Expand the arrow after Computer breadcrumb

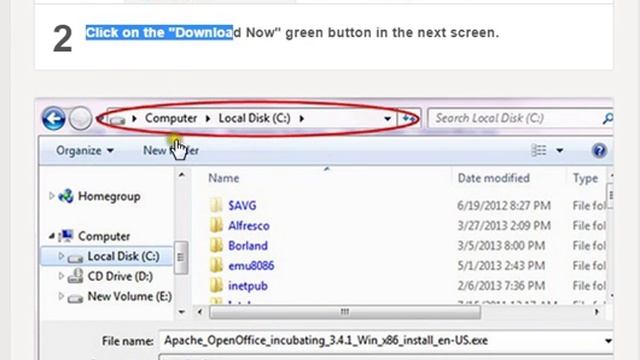208,118
